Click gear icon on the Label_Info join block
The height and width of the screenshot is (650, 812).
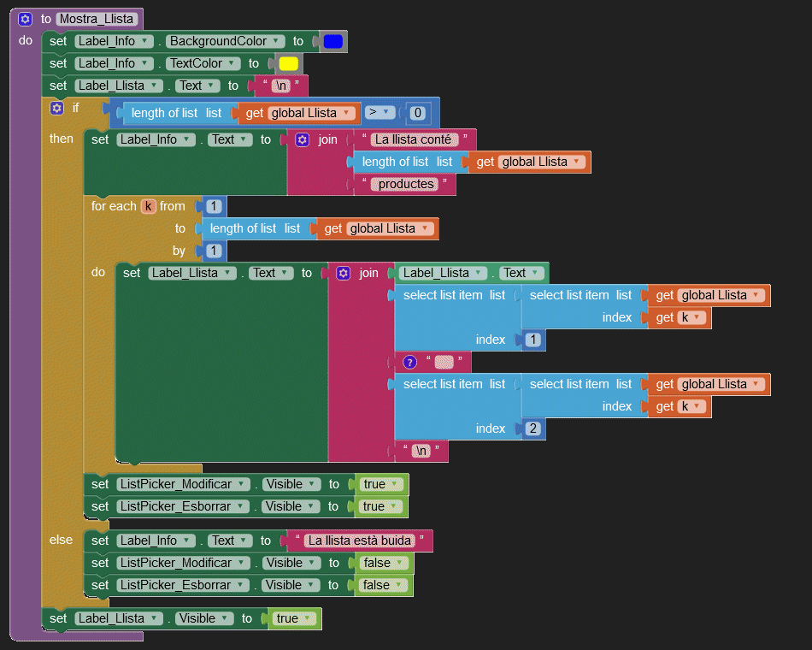[x=302, y=139]
